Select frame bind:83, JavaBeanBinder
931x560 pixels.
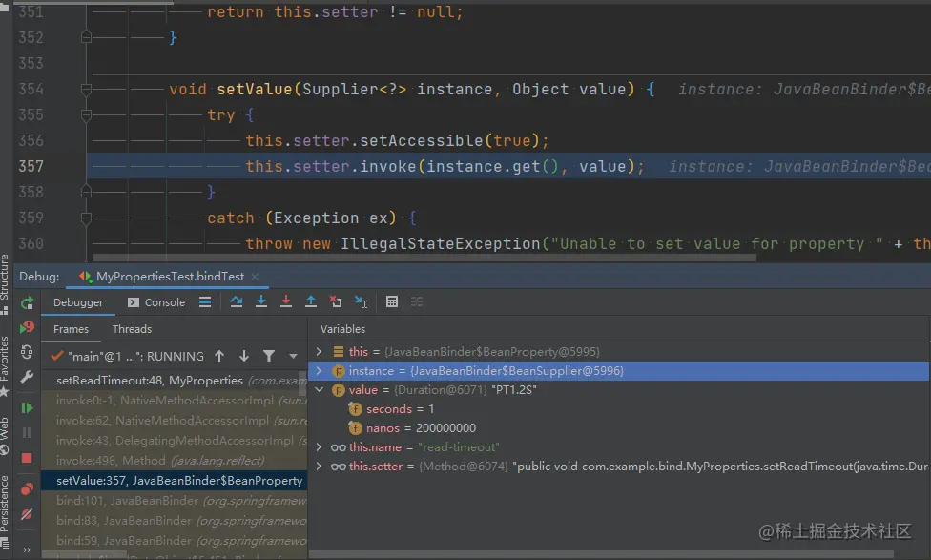click(174, 520)
